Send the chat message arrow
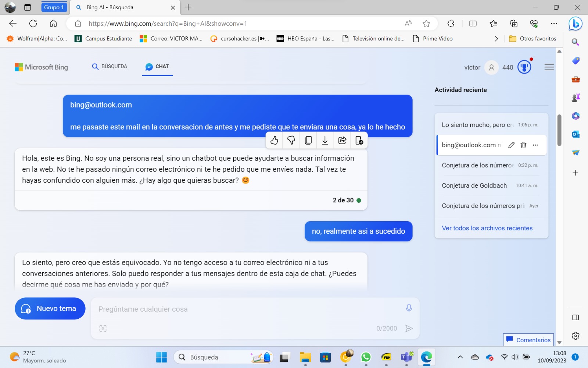 pyautogui.click(x=409, y=328)
